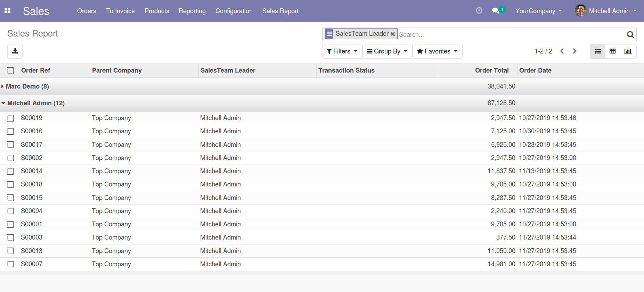Viewport: 644px width, 292px height.
Task: Open the Filters dropdown
Action: 342,51
